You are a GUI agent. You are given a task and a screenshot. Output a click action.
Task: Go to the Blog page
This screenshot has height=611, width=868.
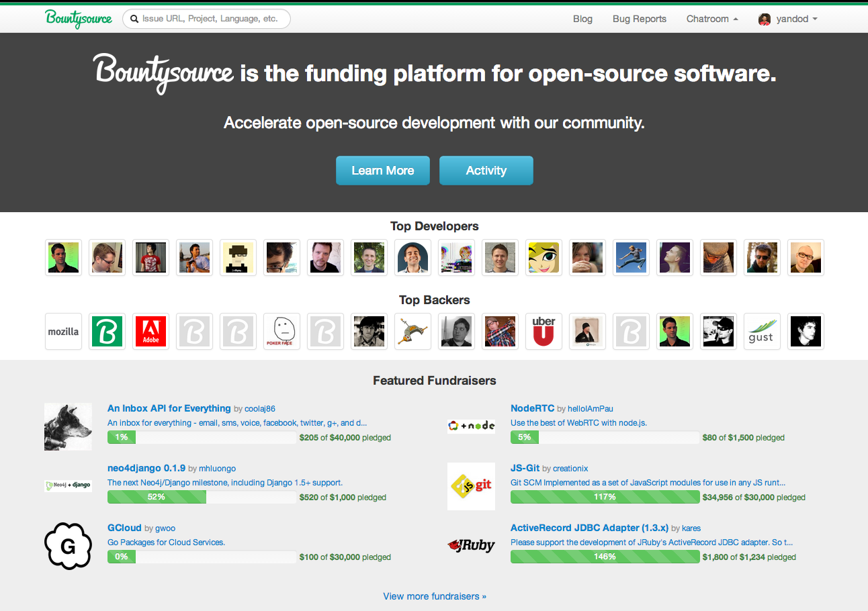[582, 19]
